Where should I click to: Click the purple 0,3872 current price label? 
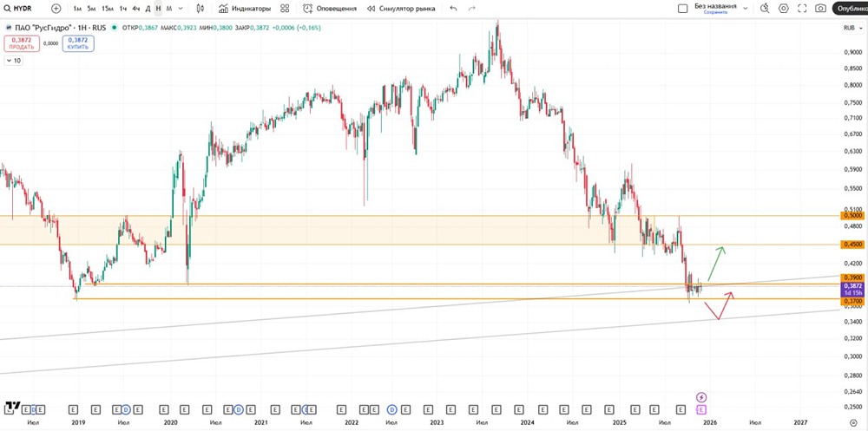pyautogui.click(x=852, y=289)
